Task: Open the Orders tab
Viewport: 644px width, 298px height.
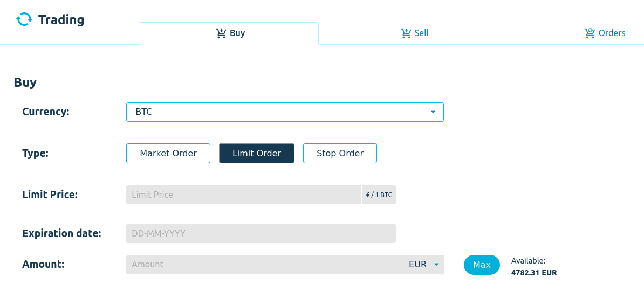Action: (x=605, y=33)
